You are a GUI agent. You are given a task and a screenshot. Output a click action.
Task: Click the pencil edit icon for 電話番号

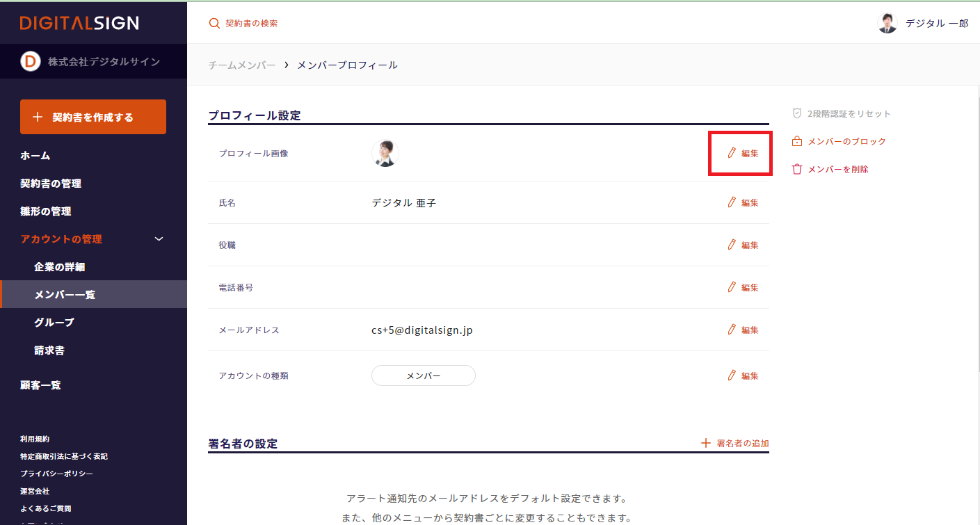[731, 287]
